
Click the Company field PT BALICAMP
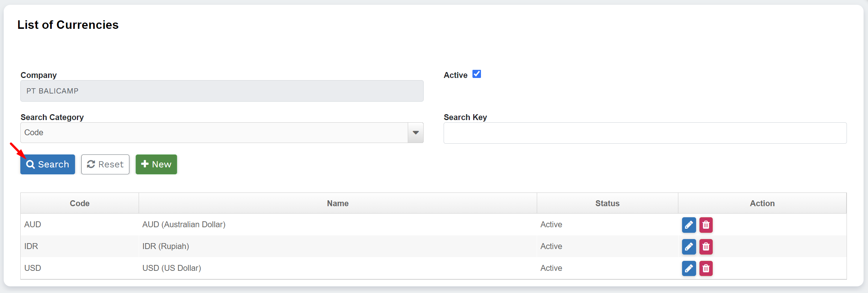click(222, 91)
